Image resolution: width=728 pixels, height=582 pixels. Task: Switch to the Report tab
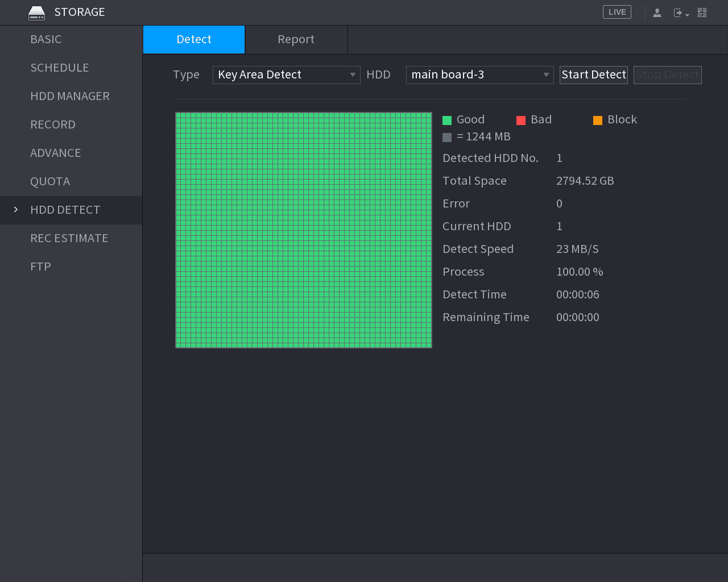point(296,39)
